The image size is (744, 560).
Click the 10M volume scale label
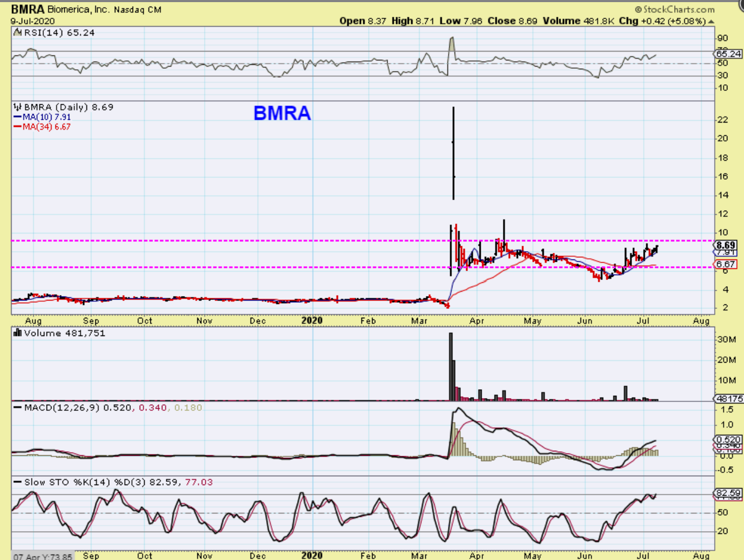click(726, 380)
